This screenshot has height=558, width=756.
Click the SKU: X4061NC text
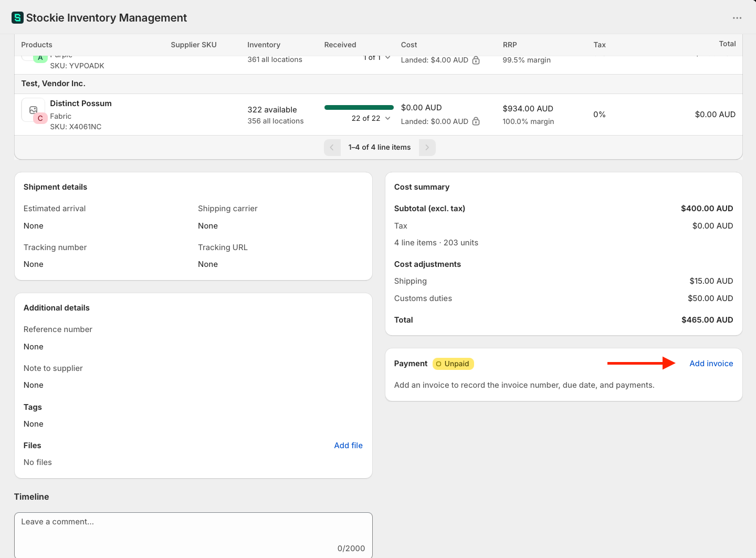[x=76, y=127]
